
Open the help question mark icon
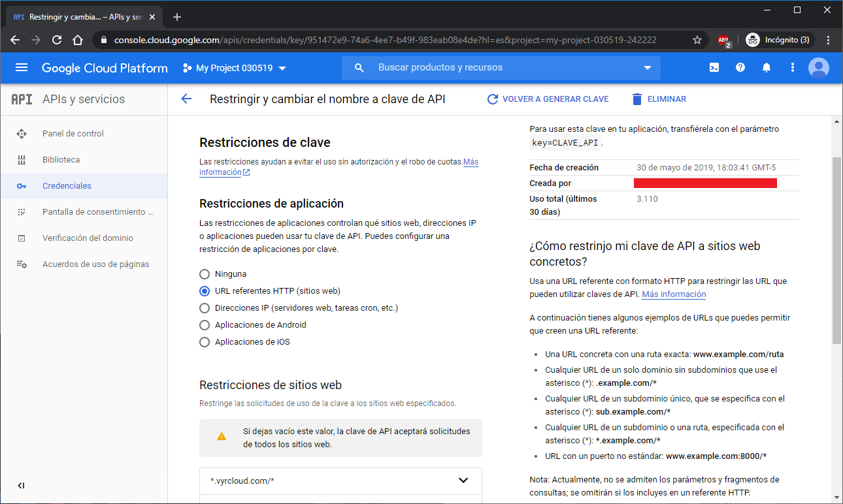740,68
